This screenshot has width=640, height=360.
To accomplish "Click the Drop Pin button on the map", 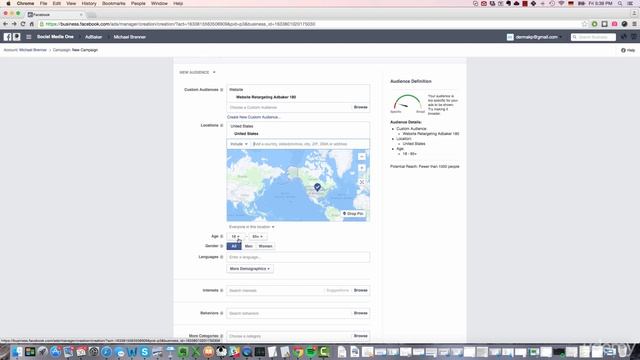I will [x=353, y=214].
